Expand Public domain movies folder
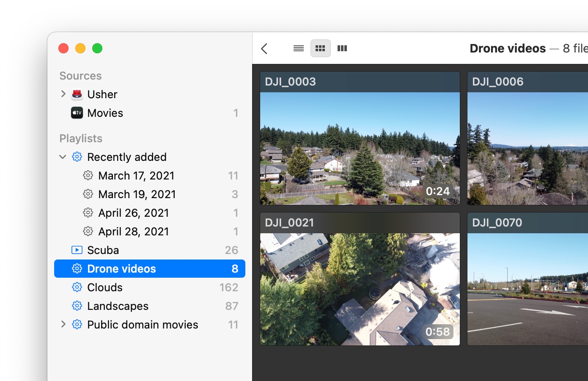588x381 pixels. 63,324
